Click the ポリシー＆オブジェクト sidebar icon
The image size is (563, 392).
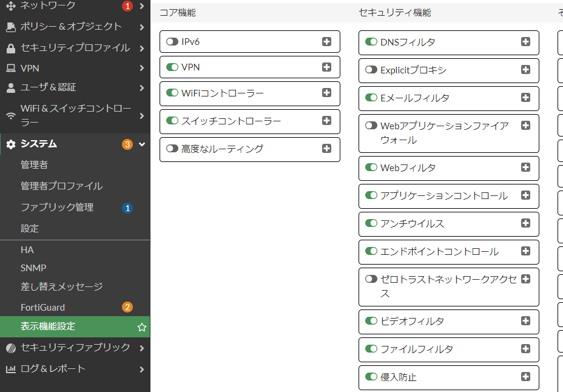pos(11,27)
